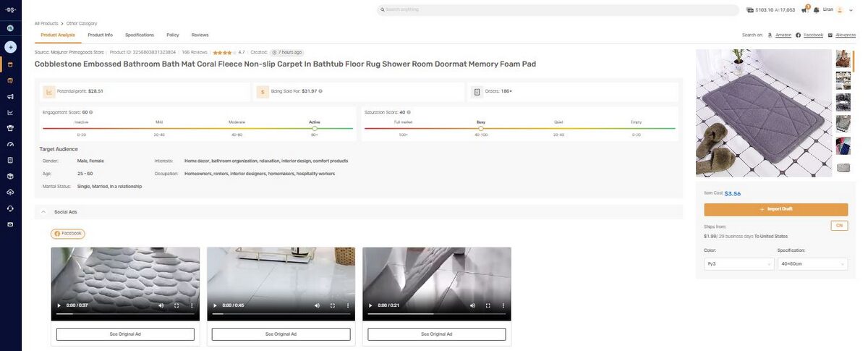The width and height of the screenshot is (868, 351).
Task: Open the t-shirt icon in left sidebar
Action: coord(10,128)
